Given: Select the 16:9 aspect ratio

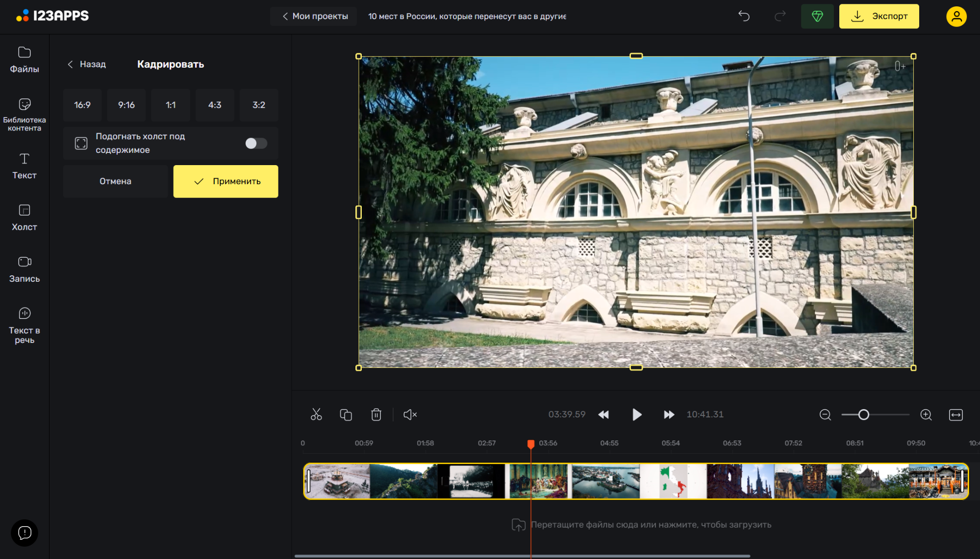Looking at the screenshot, I should (82, 105).
